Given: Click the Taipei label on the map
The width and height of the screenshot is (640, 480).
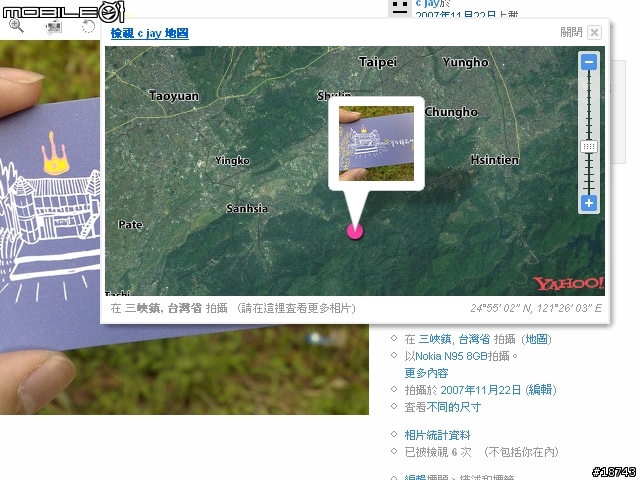Looking at the screenshot, I should click(378, 62).
